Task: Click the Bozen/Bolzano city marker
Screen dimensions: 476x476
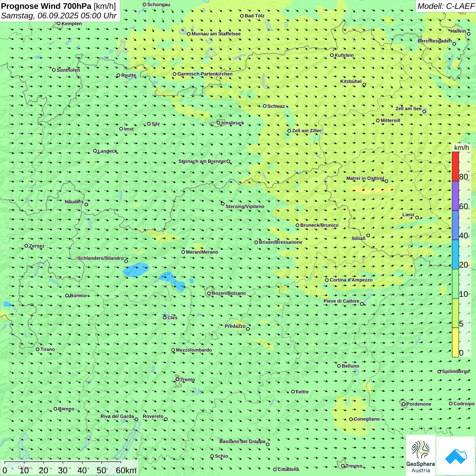Action: 209,293
